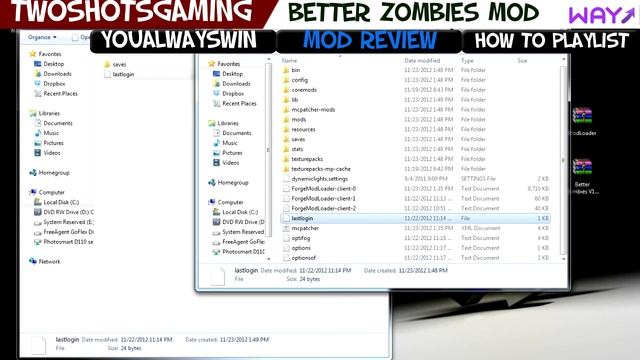Select ForgeModLoader-client-1 file
Viewport: 640px width, 360px height.
(323, 198)
